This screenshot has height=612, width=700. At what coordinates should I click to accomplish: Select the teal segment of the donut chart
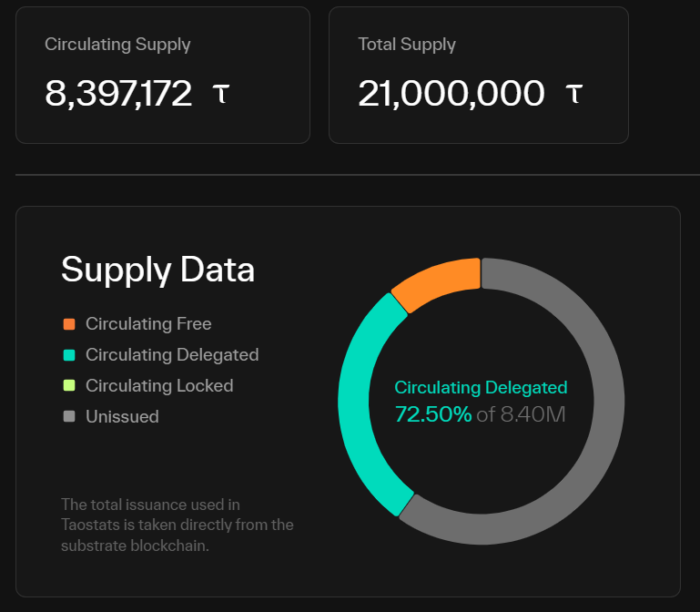[360, 401]
